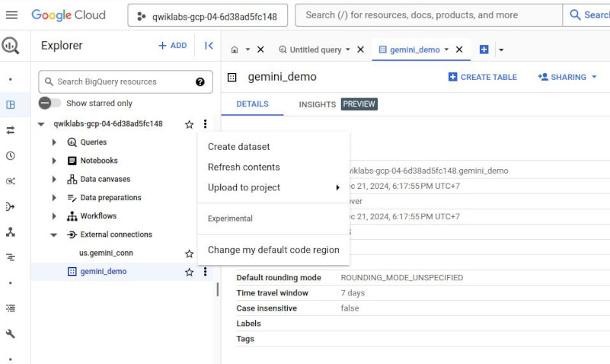Viewport: 610px width, 364px height.
Task: Click the Google Cloud logo
Action: pos(69,15)
